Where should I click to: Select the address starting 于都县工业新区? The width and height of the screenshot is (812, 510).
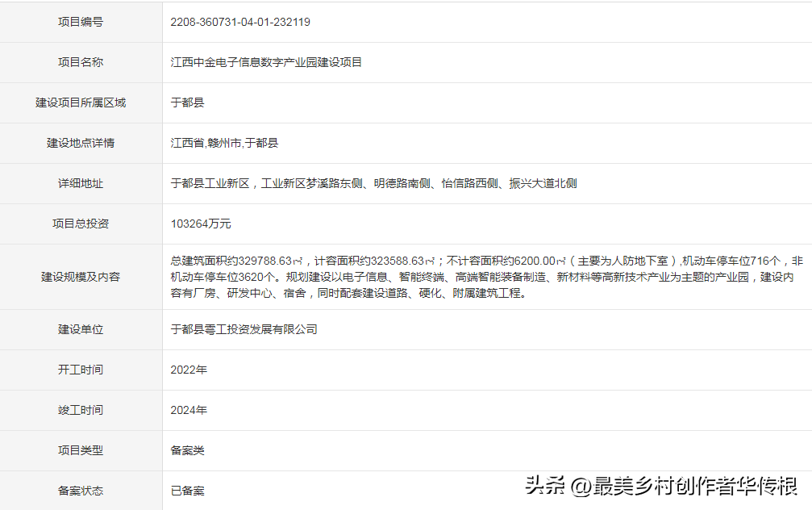(374, 183)
